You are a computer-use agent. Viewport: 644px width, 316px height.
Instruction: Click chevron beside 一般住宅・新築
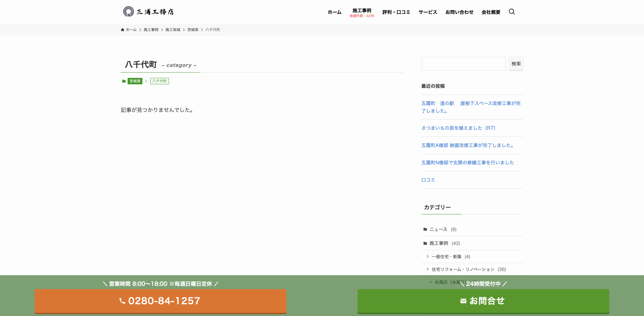(x=427, y=256)
